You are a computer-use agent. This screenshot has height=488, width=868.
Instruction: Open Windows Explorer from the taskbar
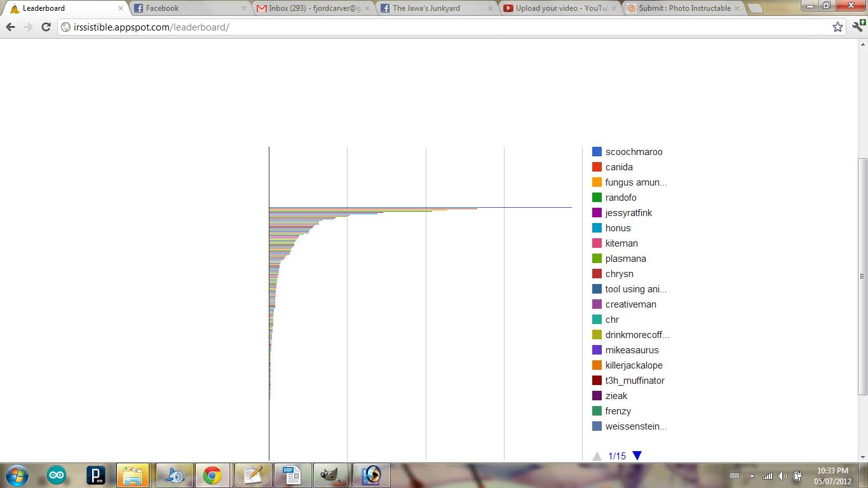coord(133,475)
